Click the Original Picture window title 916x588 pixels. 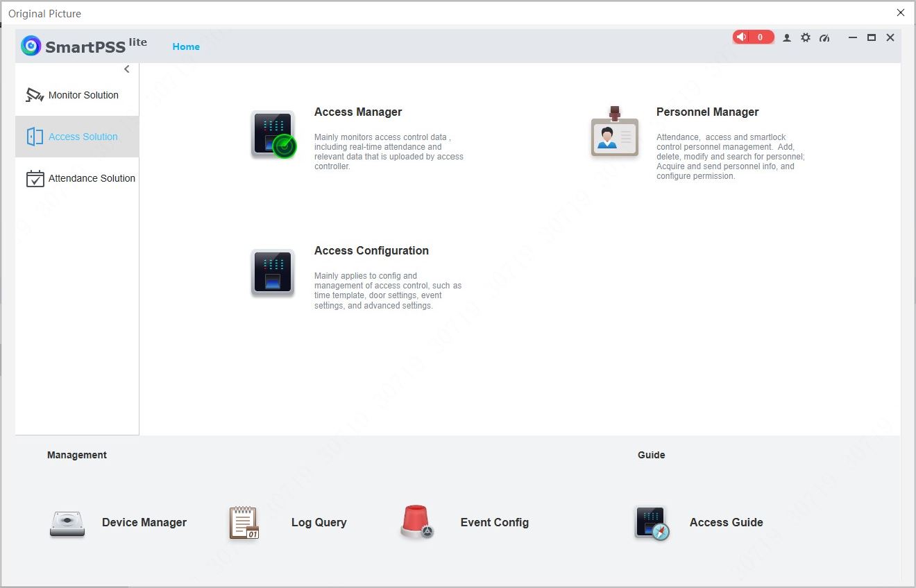coord(45,13)
